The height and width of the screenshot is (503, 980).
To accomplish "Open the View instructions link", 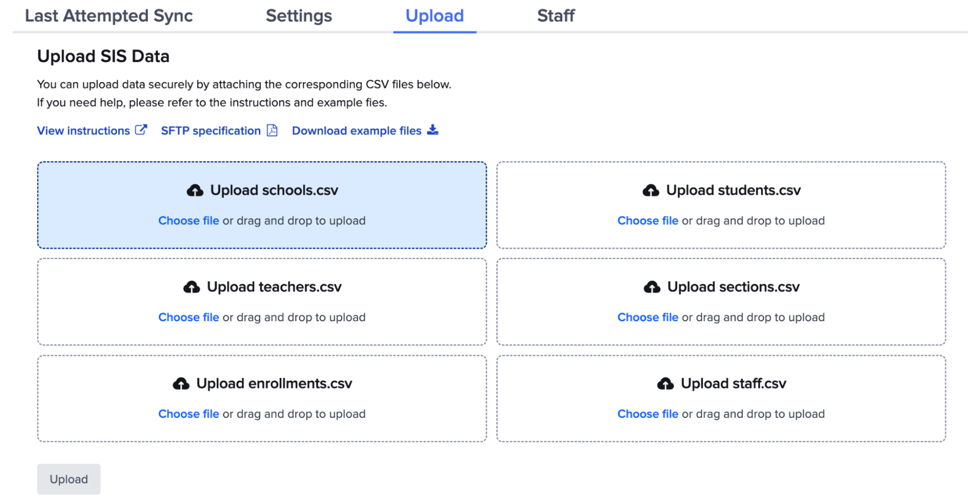I will click(83, 130).
